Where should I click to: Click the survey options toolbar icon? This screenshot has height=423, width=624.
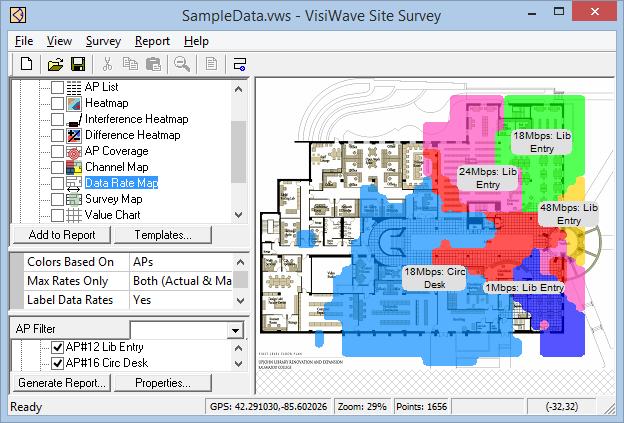[x=240, y=64]
